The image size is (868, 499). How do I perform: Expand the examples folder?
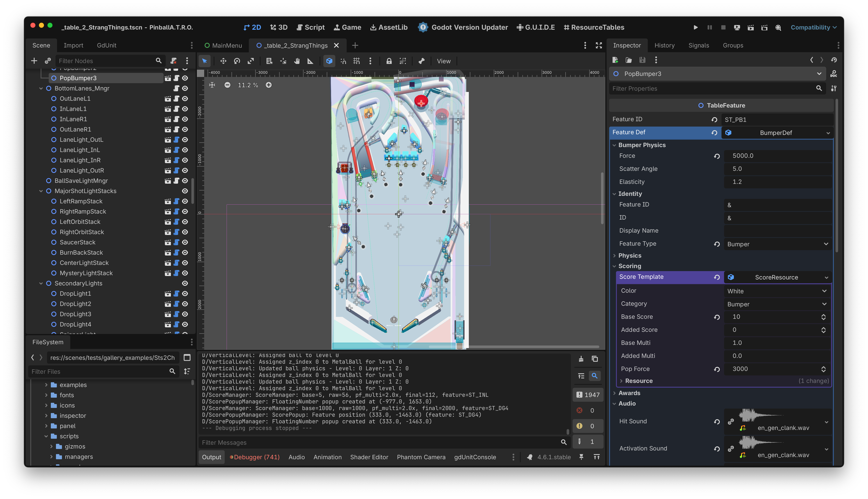tap(46, 385)
